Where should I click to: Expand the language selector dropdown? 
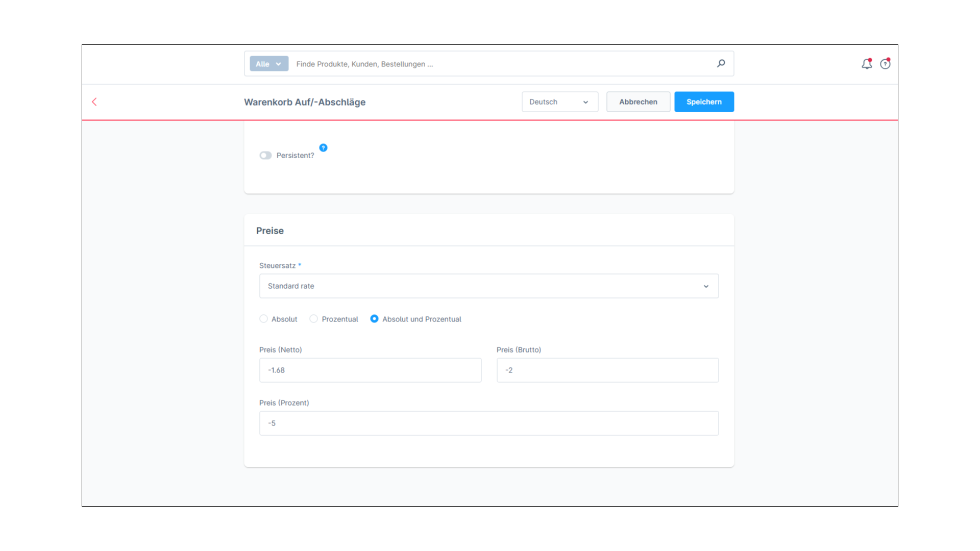559,102
